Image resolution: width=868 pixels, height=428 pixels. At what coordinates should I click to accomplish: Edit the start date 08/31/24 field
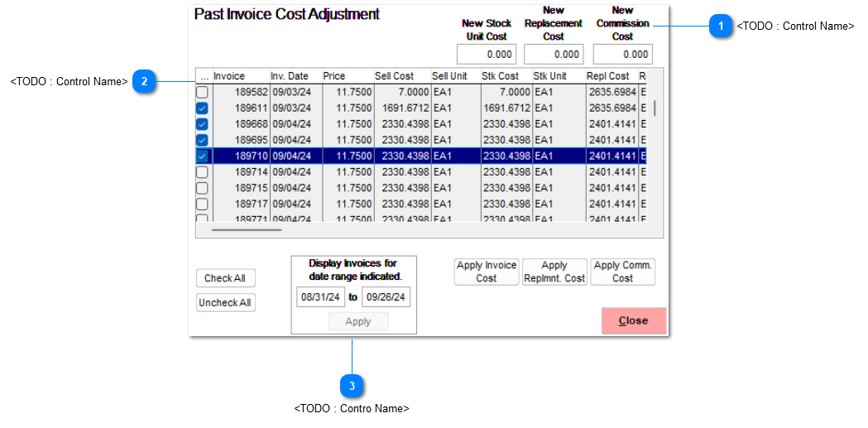click(321, 296)
